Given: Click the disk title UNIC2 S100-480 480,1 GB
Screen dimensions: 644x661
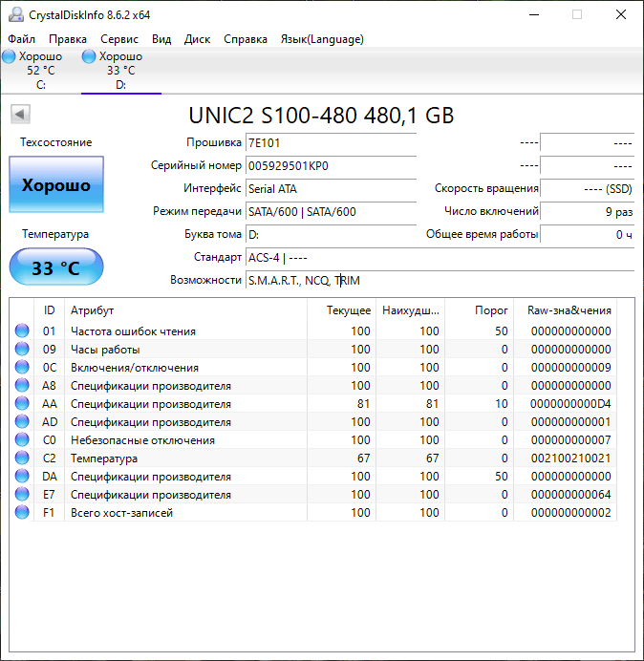Looking at the screenshot, I should (x=321, y=116).
